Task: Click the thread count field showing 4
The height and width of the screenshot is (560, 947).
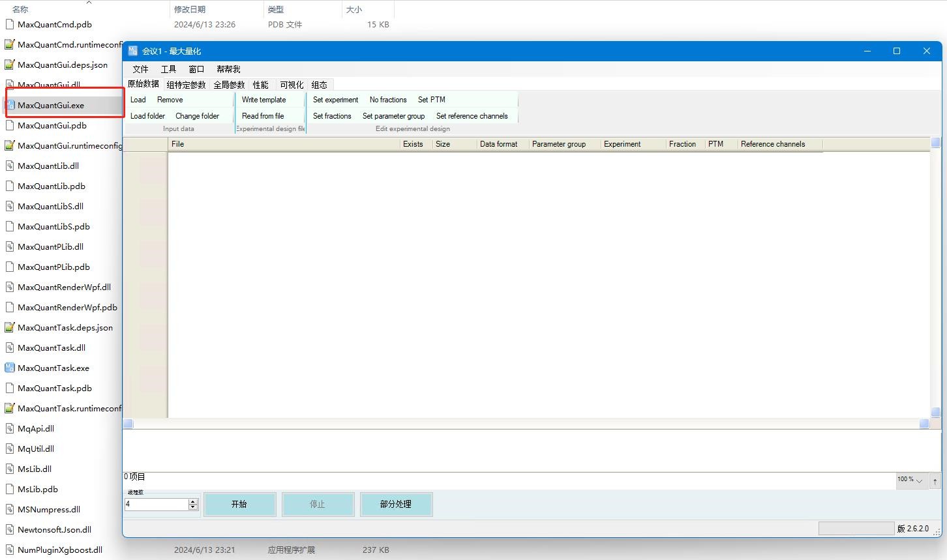Action: tap(157, 504)
